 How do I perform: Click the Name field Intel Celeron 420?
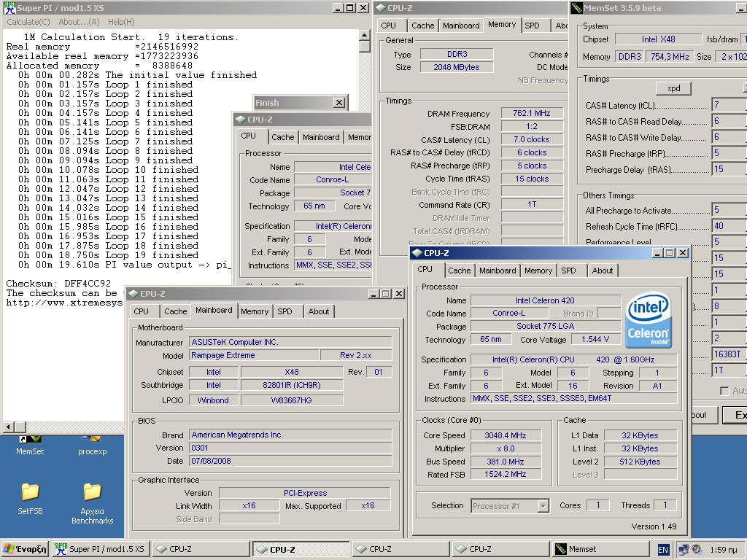pos(545,300)
